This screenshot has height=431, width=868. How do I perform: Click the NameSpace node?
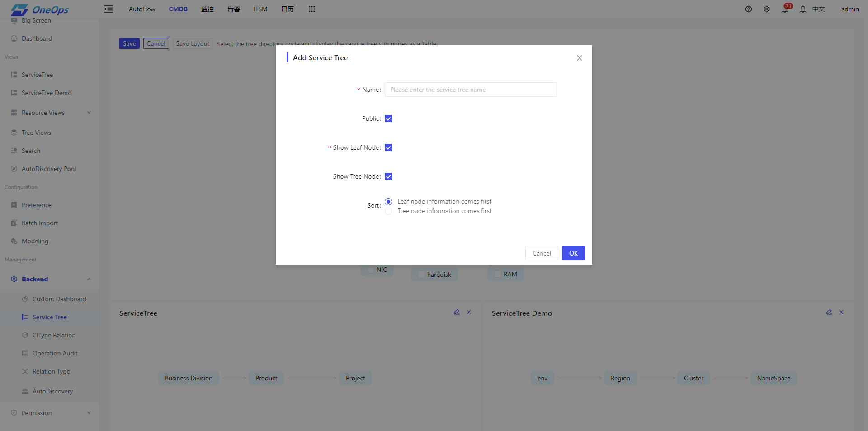point(774,378)
